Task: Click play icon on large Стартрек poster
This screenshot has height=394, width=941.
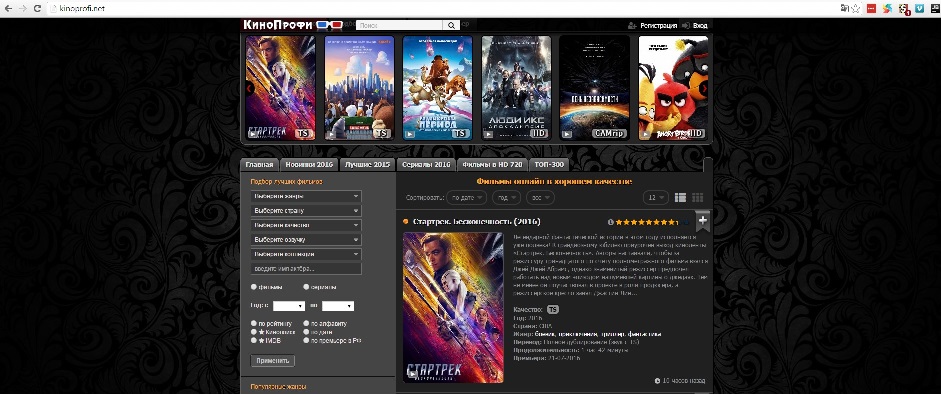Action: 412,374
